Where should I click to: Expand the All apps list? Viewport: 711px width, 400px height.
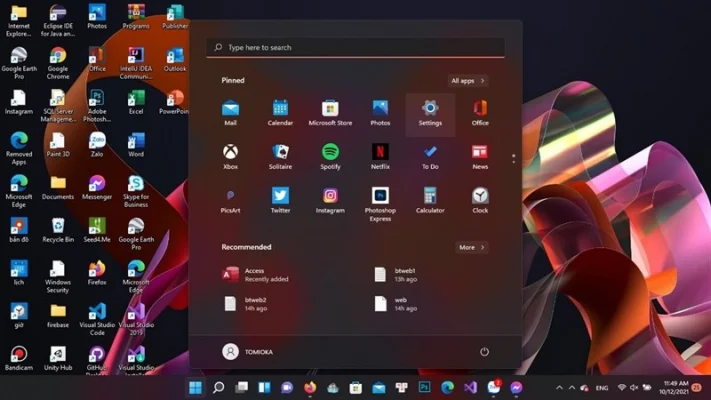[x=467, y=81]
